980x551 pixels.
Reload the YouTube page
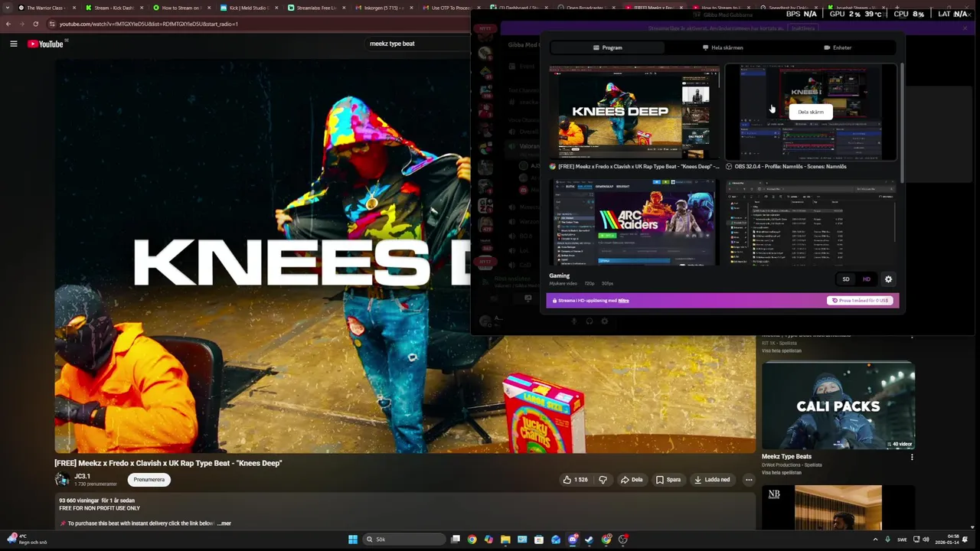click(x=35, y=24)
